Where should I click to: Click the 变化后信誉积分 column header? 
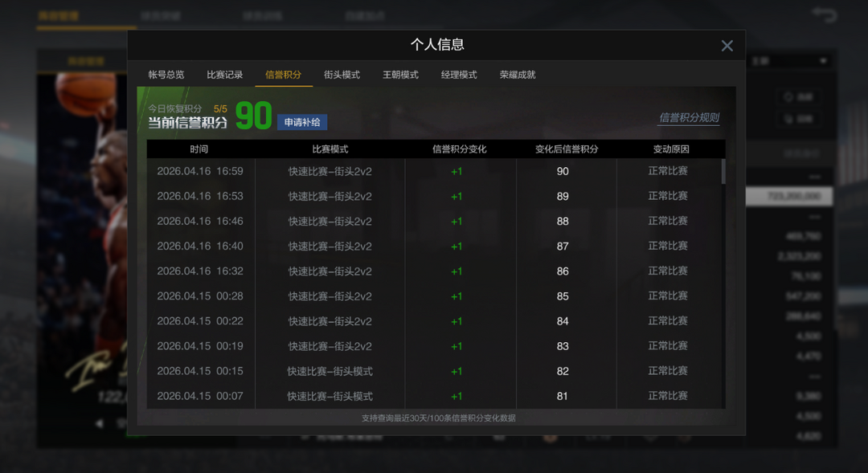567,149
